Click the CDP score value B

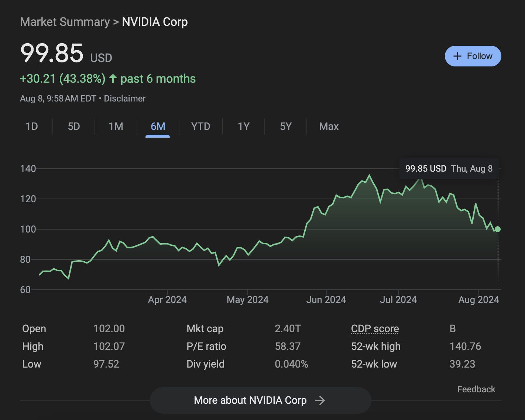click(453, 328)
